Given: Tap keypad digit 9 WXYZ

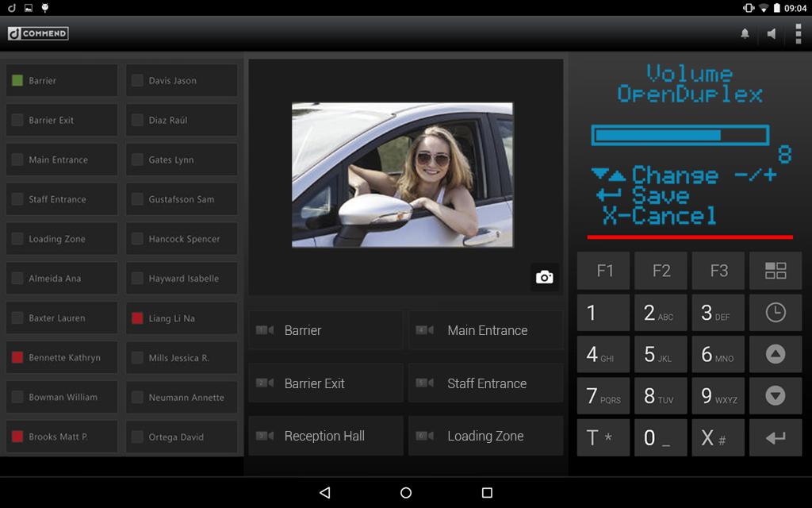Looking at the screenshot, I should click(x=718, y=396).
